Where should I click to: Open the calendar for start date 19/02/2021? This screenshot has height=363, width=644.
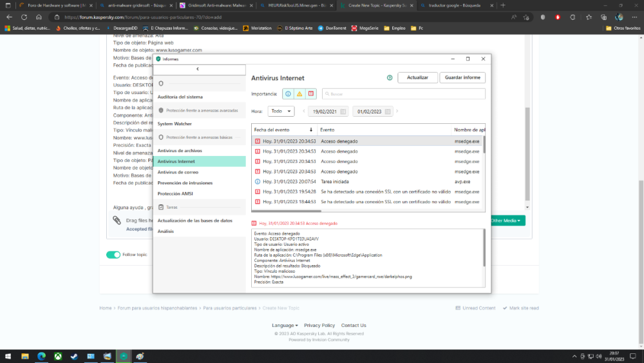click(343, 112)
